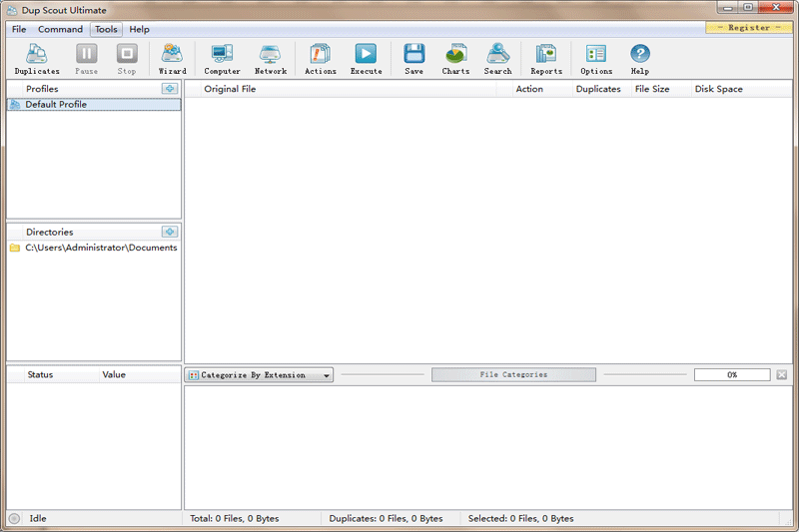Open the Tools menu
799x532 pixels.
(106, 29)
